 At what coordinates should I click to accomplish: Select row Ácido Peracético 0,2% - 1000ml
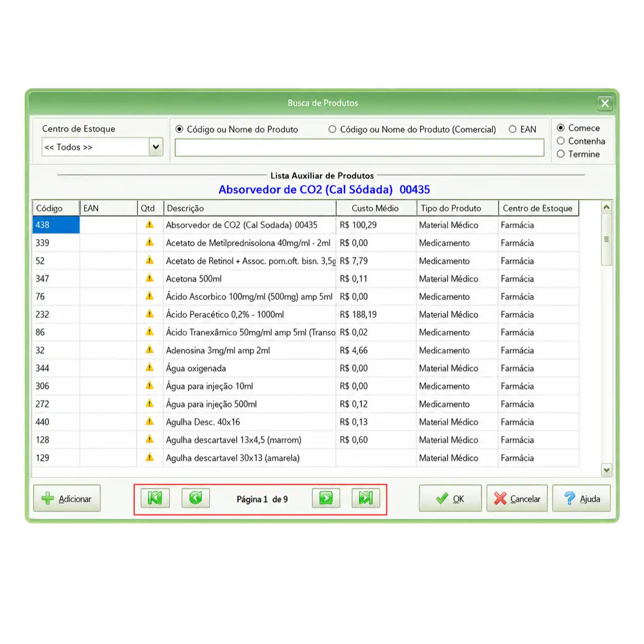coord(306,314)
